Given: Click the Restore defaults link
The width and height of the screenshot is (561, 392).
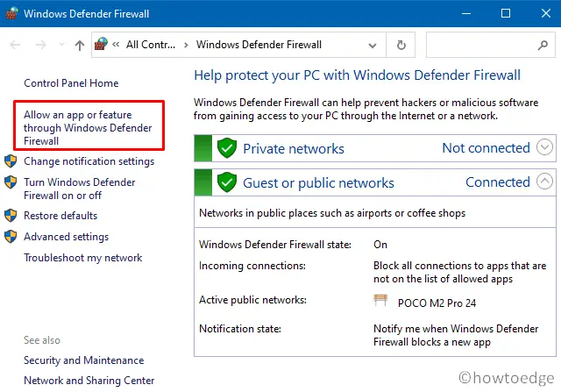Looking at the screenshot, I should tap(60, 216).
